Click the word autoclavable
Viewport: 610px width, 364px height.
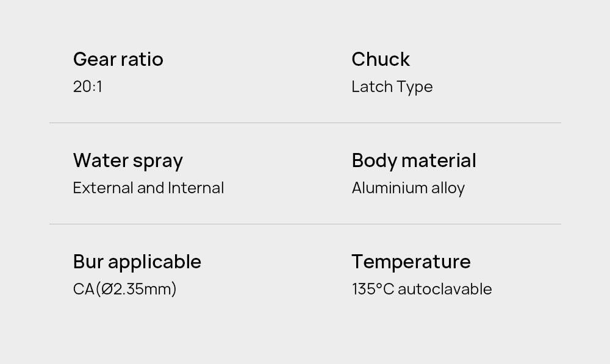click(x=445, y=289)
